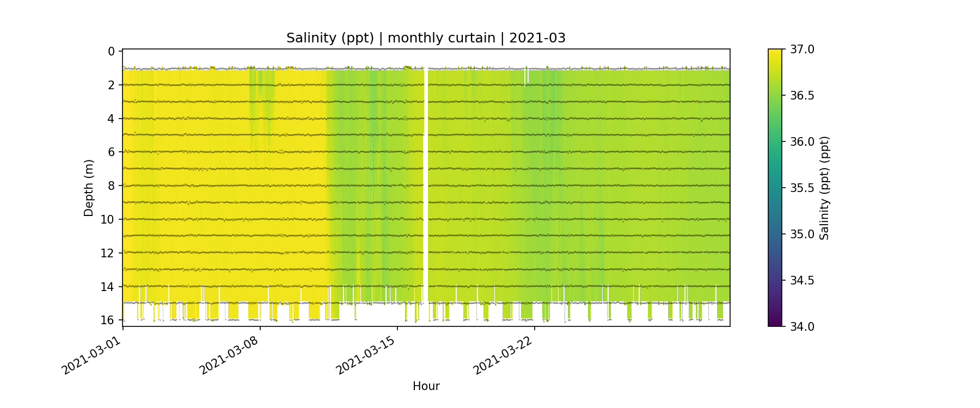This screenshot has width=980, height=408.
Task: Click the 34.0 colorbar tick label
Action: [802, 326]
